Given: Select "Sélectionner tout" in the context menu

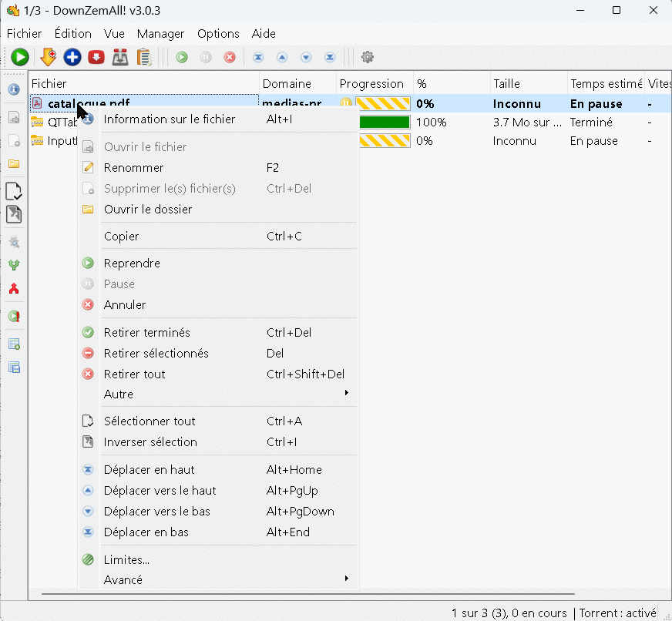Looking at the screenshot, I should click(x=219, y=421).
